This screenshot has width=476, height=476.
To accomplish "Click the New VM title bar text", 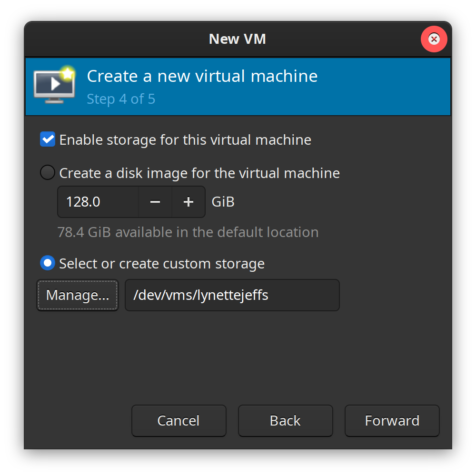I will [x=237, y=39].
